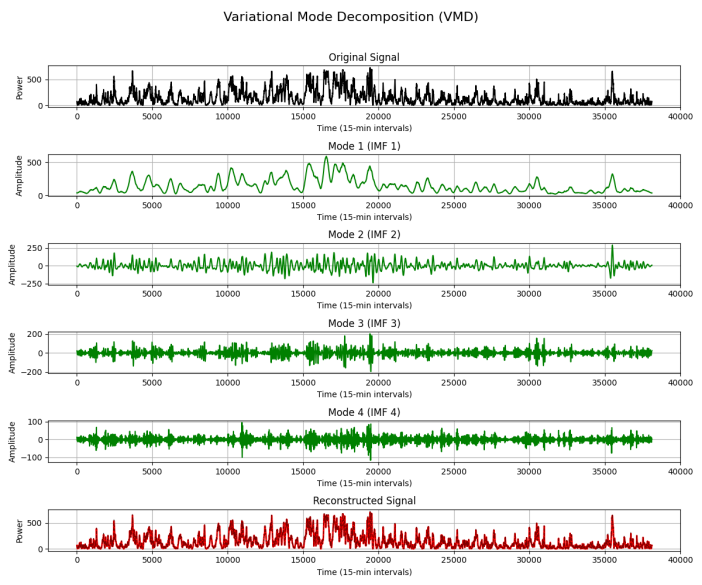Click the 'Mode 2 (IMF 2)' subplot title
Image resolution: width=702 pixels, height=585 pixels.
pyautogui.click(x=364, y=235)
